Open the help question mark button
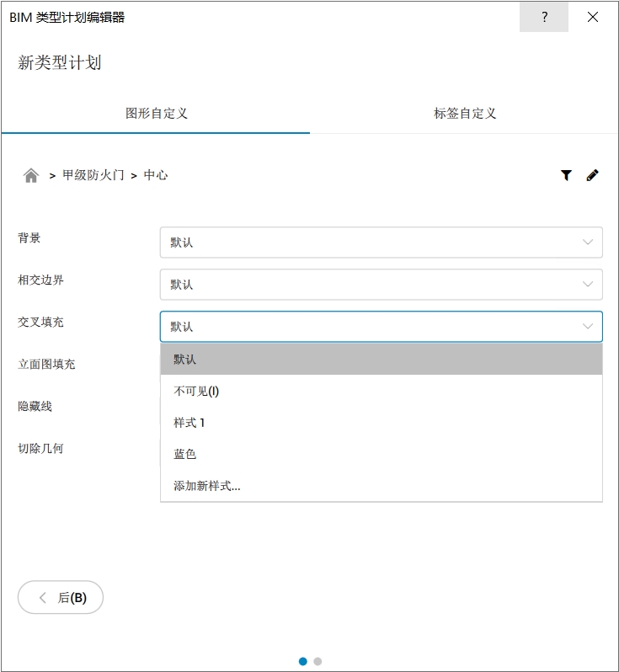This screenshot has height=672, width=619. 544,17
